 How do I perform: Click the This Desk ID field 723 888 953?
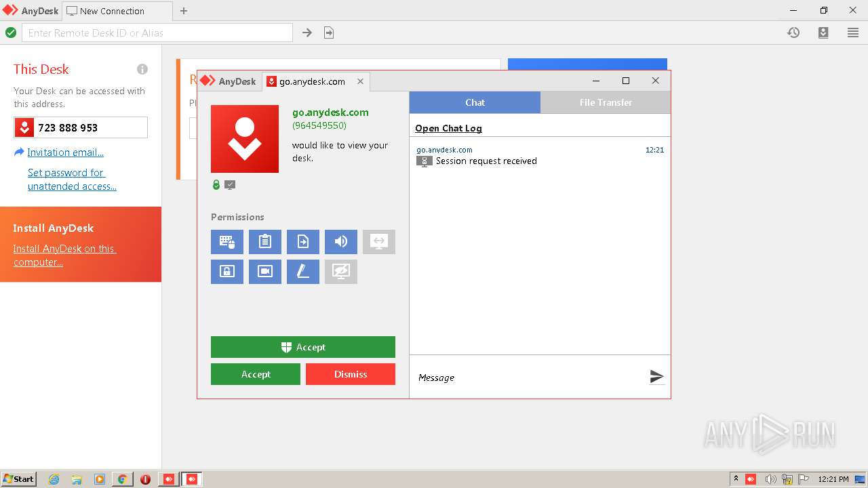click(x=81, y=127)
